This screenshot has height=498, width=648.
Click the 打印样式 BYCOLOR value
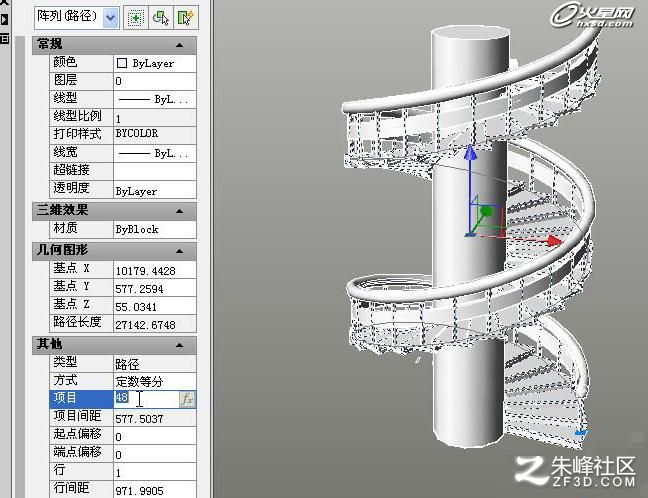point(155,135)
